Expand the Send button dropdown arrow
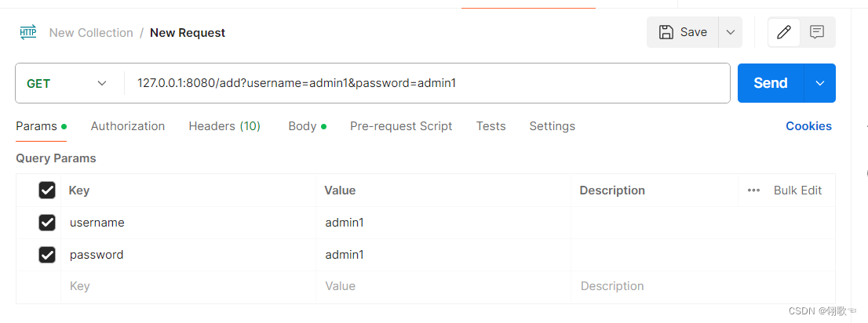Image resolution: width=868 pixels, height=323 pixels. click(x=820, y=83)
